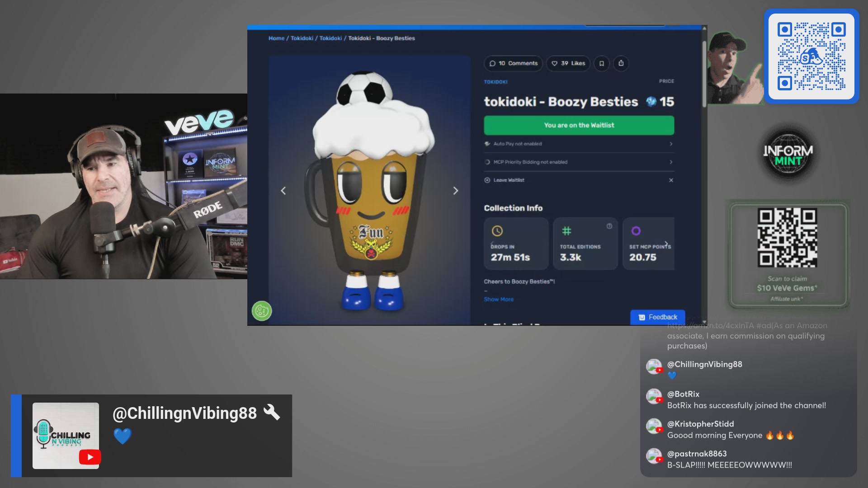Viewport: 868px width, 488px height.
Task: Open the first Tokidoki breadcrumb link
Action: (302, 38)
